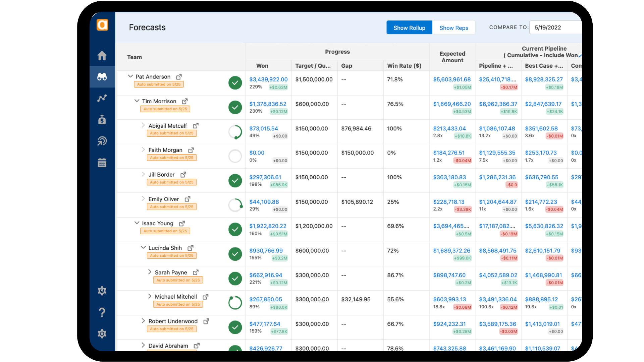Click Emily Oliver's gap value $105,890.12
This screenshot has width=644, height=362.
357,202
